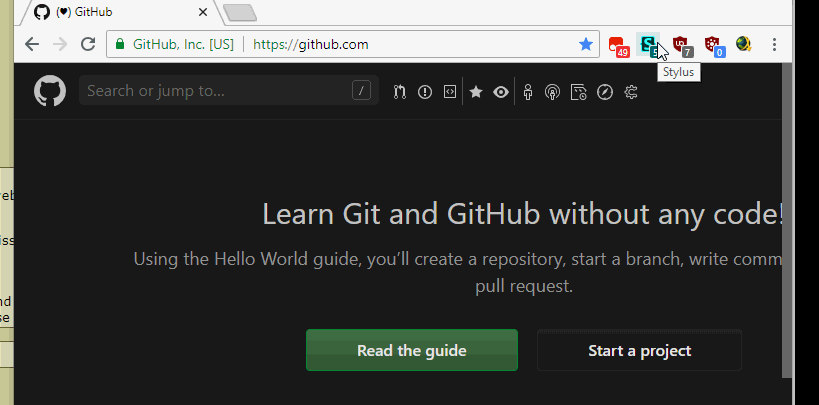Viewport: 819px width, 405px height.
Task: Open pull requests icon in GitHub header
Action: (x=400, y=92)
